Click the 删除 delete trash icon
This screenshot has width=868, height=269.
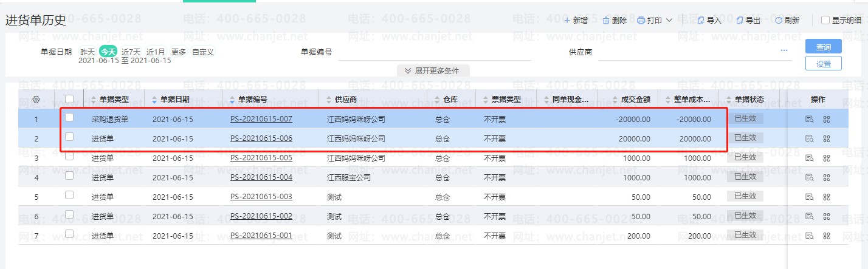point(606,21)
